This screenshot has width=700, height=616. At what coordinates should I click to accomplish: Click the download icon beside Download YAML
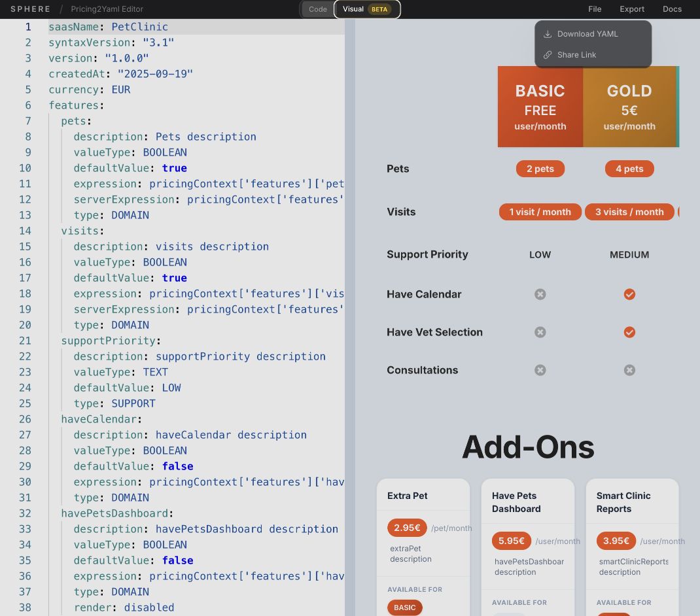coord(548,34)
